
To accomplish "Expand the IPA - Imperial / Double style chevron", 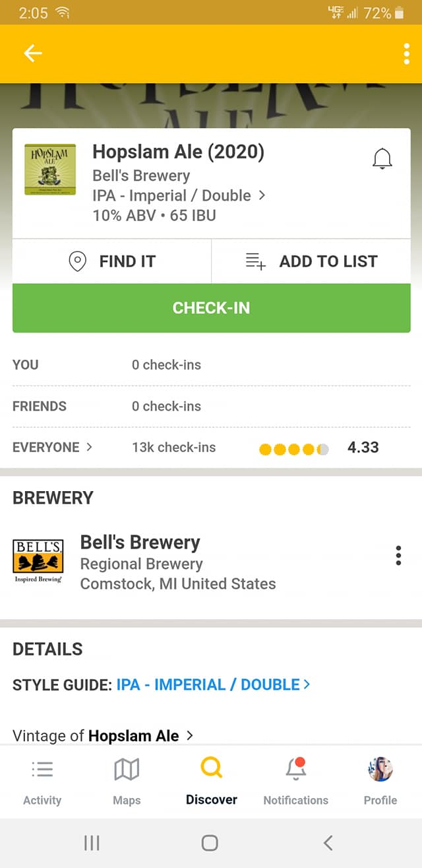I will click(262, 195).
